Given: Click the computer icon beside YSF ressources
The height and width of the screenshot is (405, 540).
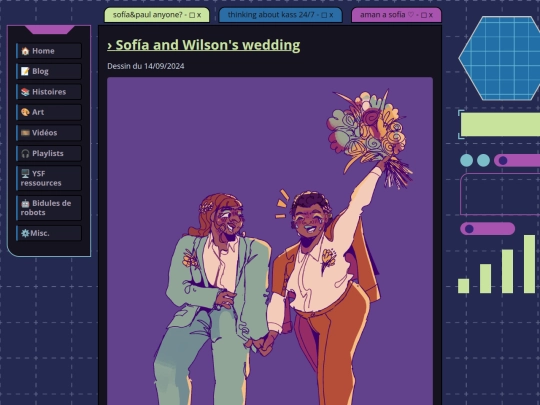Looking at the screenshot, I should point(25,174).
